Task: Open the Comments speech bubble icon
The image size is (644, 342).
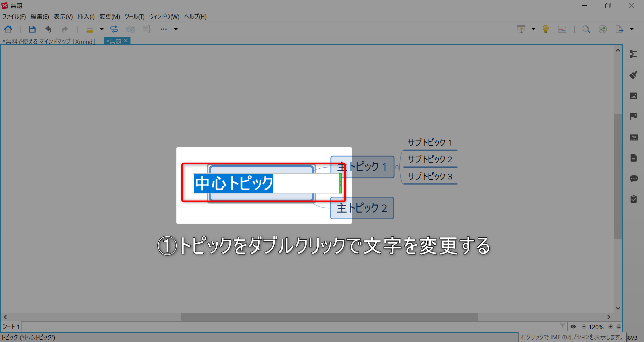Action: tap(634, 178)
